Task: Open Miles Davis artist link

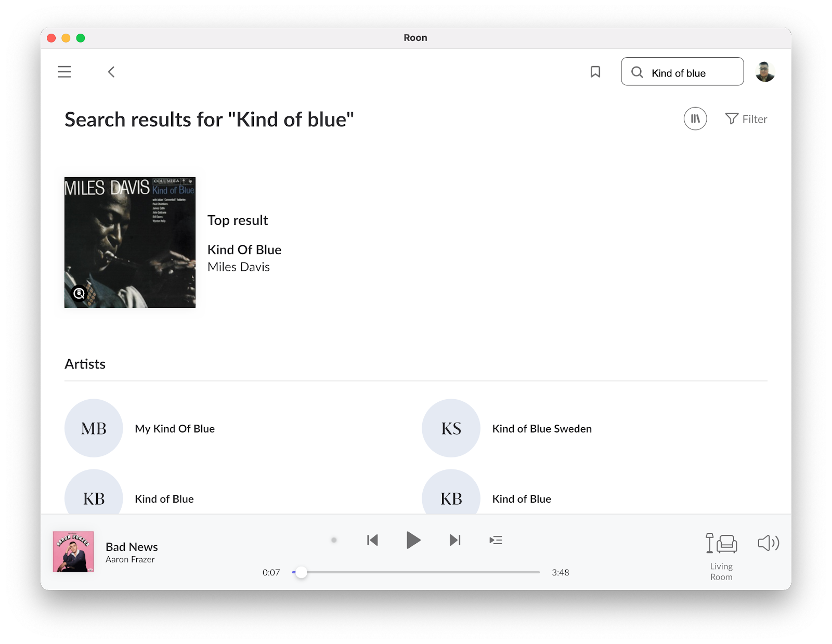Action: click(239, 267)
